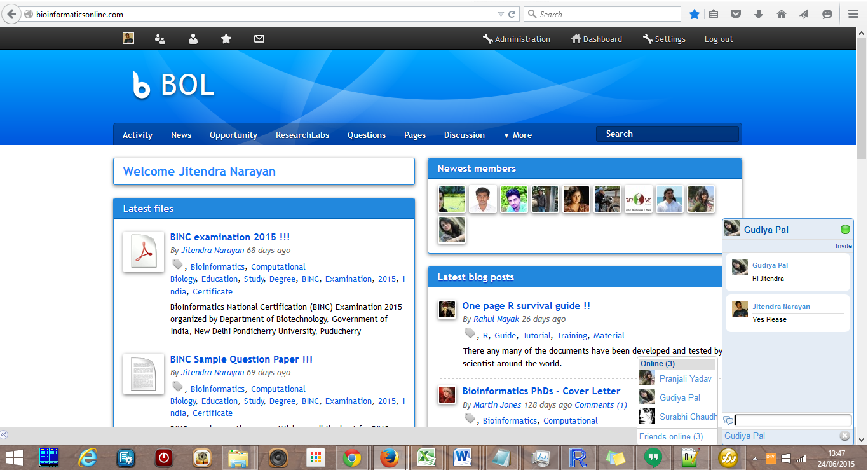Expand the More dropdown menu
The height and width of the screenshot is (470, 868).
[518, 135]
